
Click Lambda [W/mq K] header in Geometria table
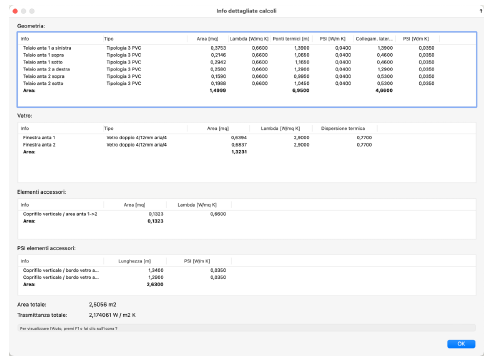249,39
